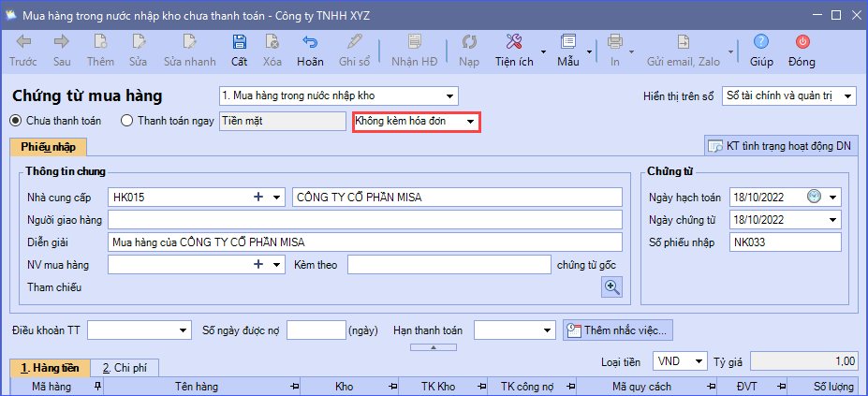868x396 pixels.
Task: Click the Thêm (add) toolbar icon
Action: [x=100, y=41]
